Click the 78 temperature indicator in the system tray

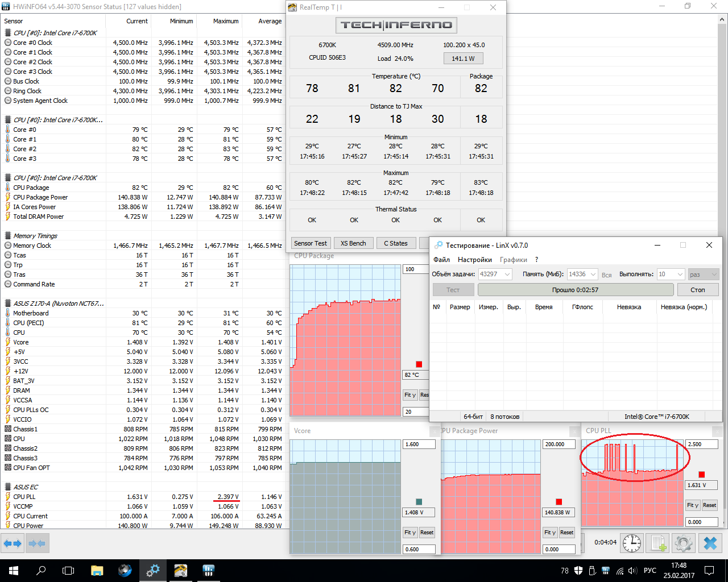click(565, 571)
